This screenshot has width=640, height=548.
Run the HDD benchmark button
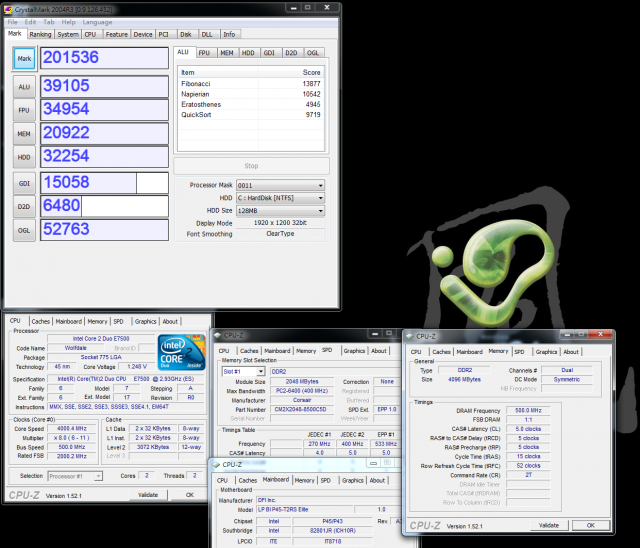point(24,157)
